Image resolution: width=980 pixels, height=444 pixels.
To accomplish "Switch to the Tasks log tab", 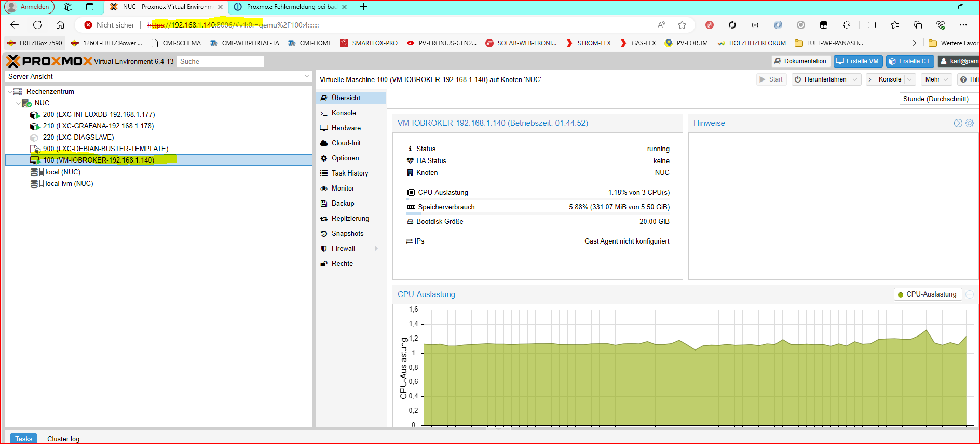I will [x=23, y=439].
